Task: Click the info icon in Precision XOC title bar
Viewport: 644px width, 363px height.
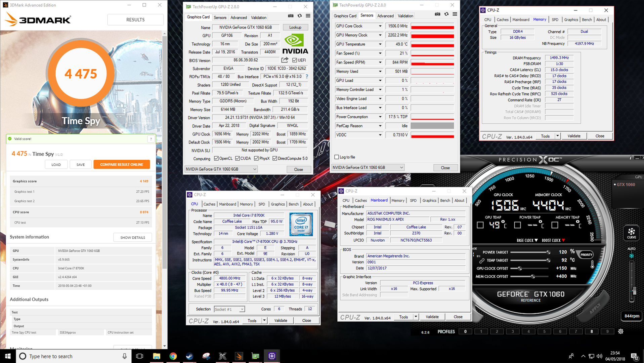Action: 630,158
